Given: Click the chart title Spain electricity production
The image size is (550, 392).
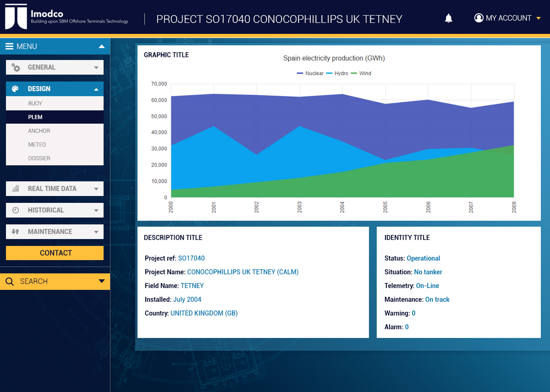Looking at the screenshot, I should (x=334, y=58).
